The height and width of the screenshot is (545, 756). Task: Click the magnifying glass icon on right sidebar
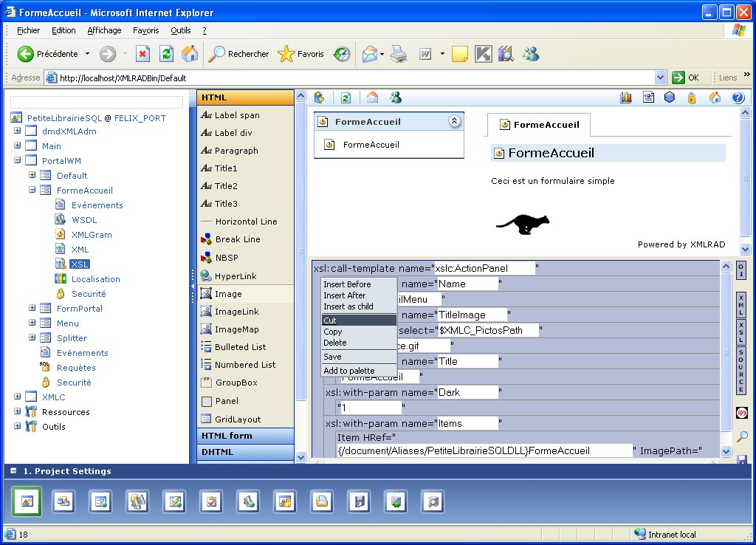click(742, 436)
